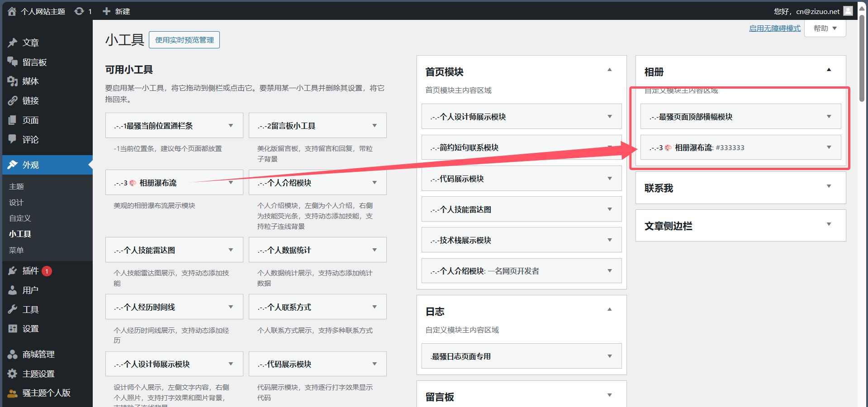The image size is (868, 407).
Task: Open the 自定义 submenu item
Action: pyautogui.click(x=20, y=218)
